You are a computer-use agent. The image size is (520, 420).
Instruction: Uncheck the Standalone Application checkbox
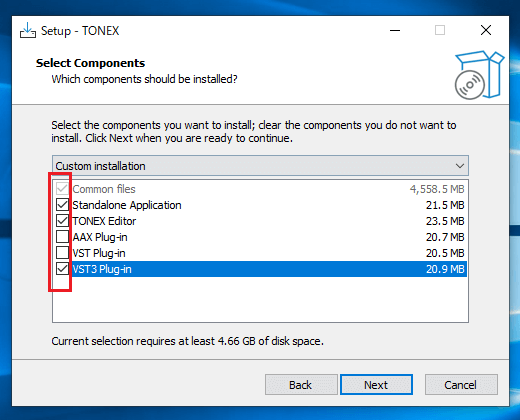pyautogui.click(x=62, y=205)
